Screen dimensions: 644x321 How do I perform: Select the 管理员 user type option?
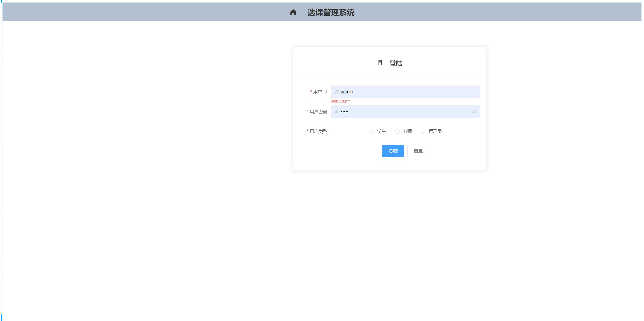click(423, 131)
